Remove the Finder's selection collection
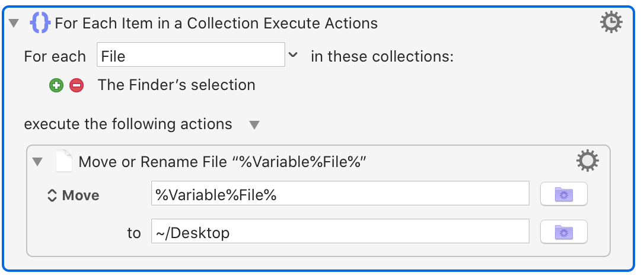The image size is (644, 276). (x=76, y=86)
